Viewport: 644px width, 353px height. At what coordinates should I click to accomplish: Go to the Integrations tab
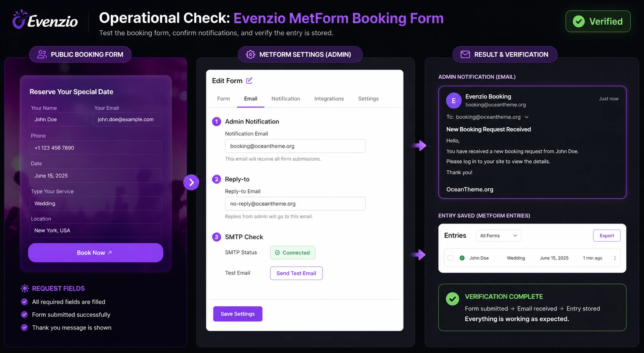(x=329, y=99)
